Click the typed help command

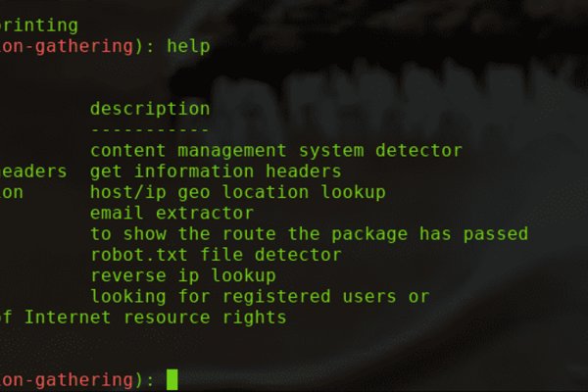(x=188, y=45)
